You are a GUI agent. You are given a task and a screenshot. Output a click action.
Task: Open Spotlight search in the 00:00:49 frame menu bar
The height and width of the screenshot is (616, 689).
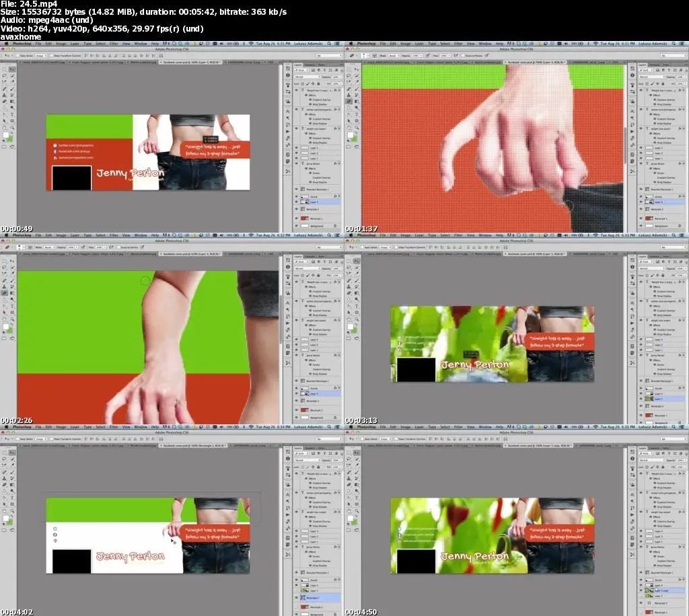click(329, 44)
